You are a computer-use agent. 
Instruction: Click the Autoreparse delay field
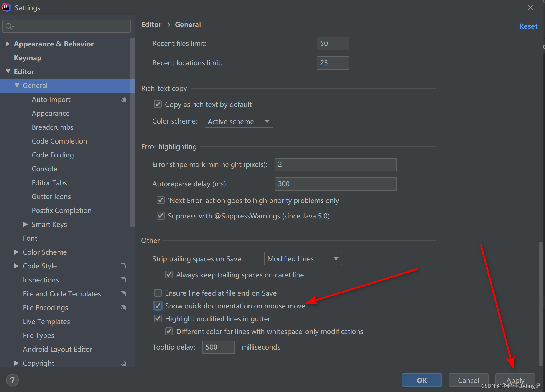pyautogui.click(x=335, y=184)
